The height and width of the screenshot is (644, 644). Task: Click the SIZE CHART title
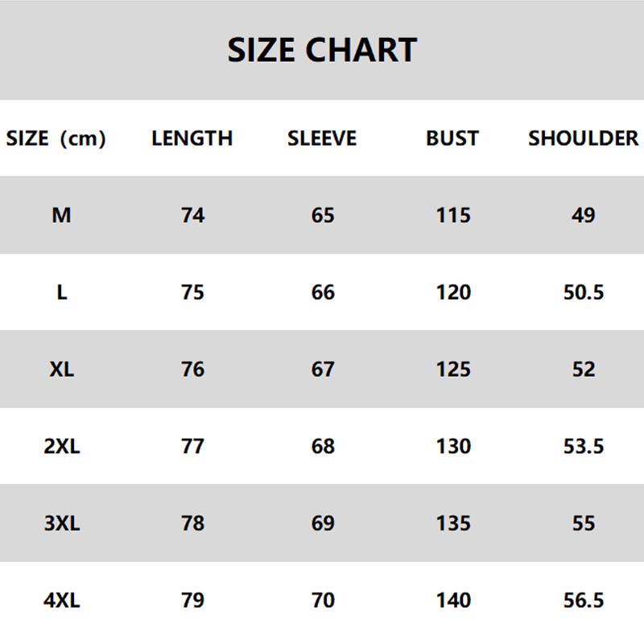[322, 50]
